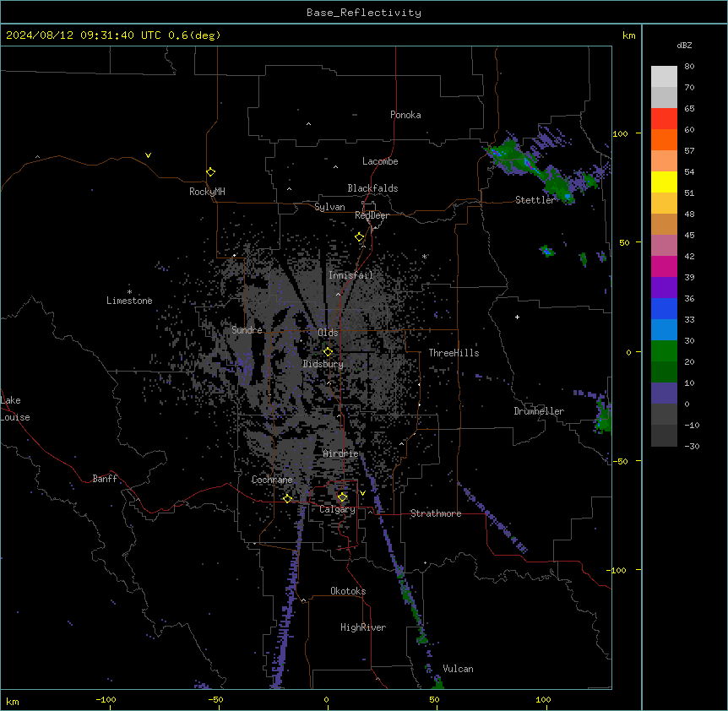Viewport: 728px width, 711px height.
Task: Select the slate 0-10 dBZ legend swatch
Action: pyautogui.click(x=664, y=393)
